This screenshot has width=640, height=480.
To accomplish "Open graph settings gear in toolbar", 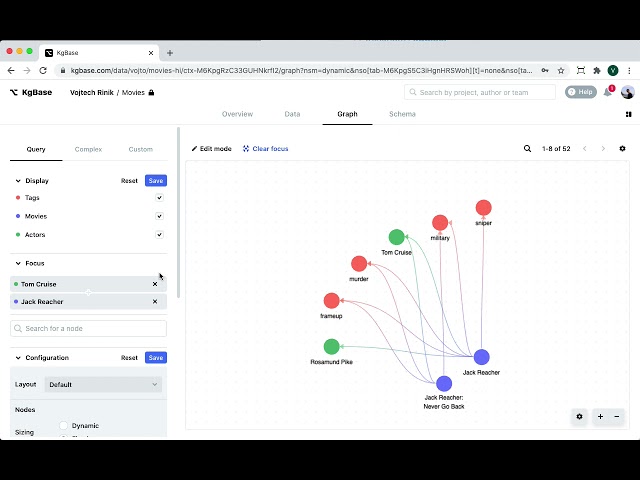I will point(622,149).
